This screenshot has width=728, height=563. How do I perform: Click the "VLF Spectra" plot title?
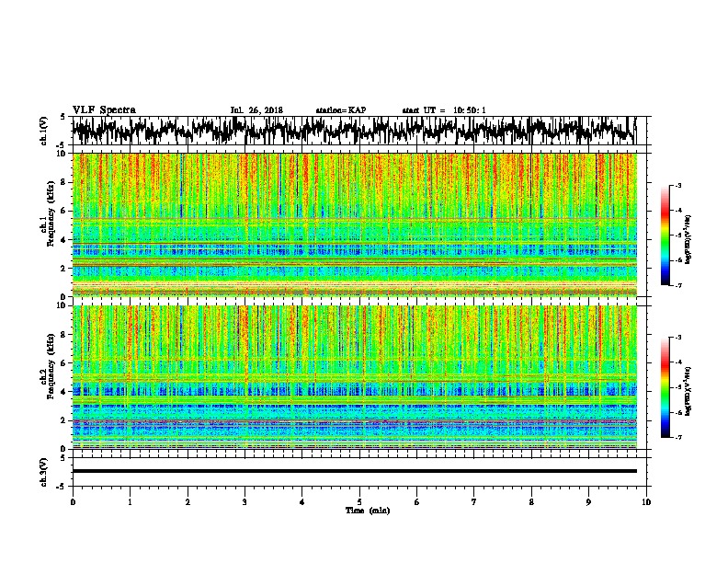(104, 110)
